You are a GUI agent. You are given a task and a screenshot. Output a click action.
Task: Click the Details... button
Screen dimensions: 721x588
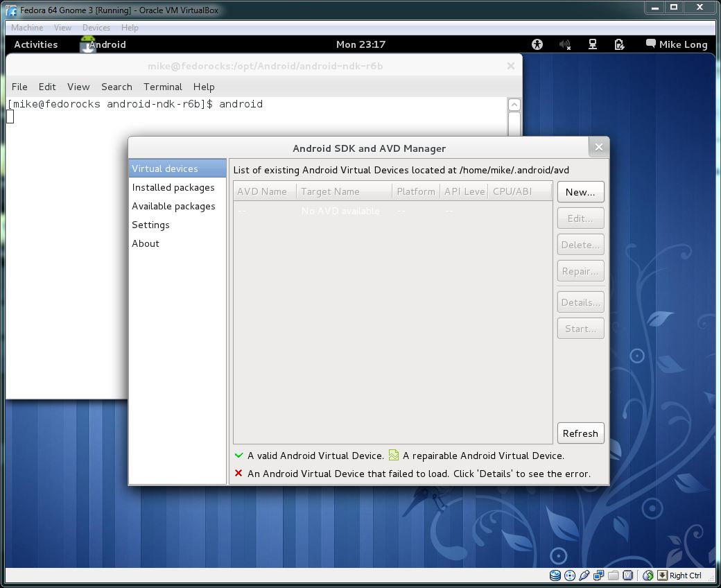(580, 302)
